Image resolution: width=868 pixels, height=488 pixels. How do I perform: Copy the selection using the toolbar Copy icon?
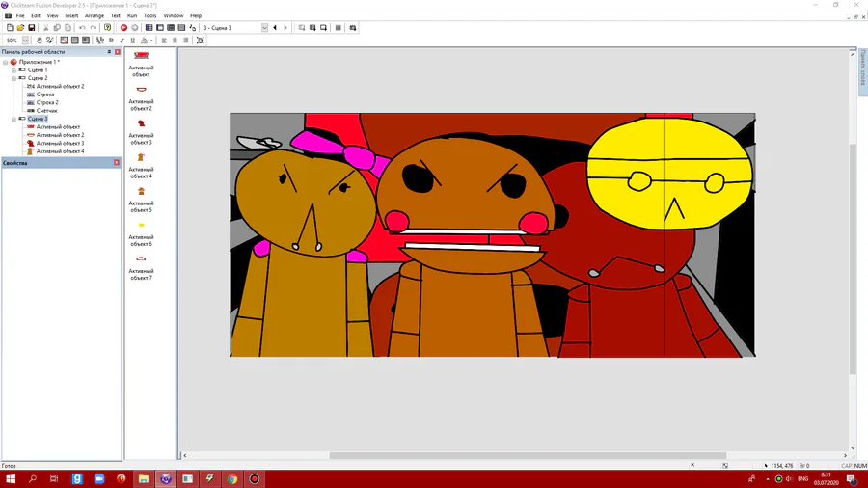57,28
